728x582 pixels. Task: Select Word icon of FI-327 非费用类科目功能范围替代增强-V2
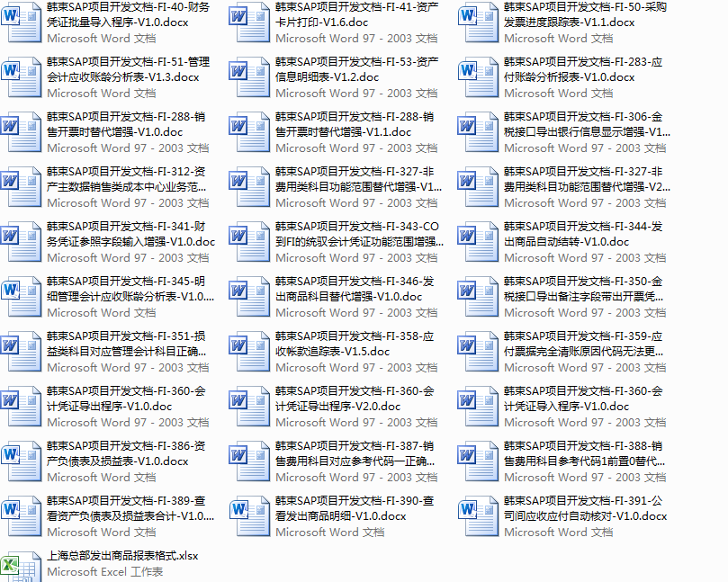tap(478, 186)
